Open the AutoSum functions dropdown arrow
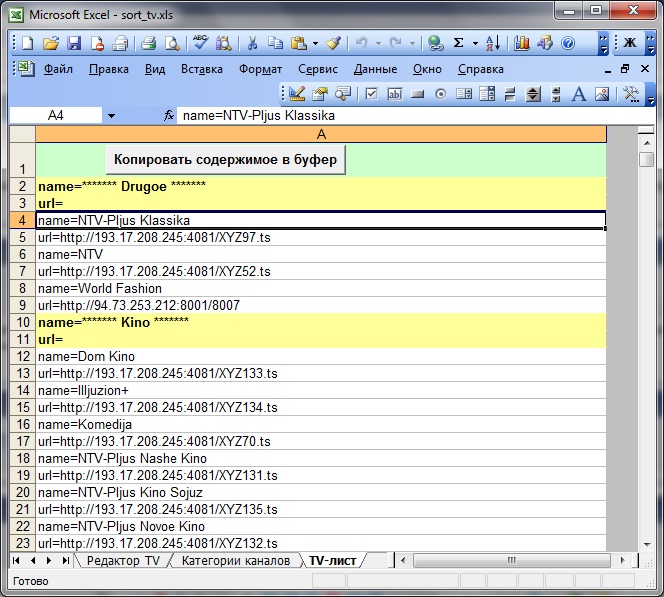This screenshot has width=664, height=597. [x=474, y=43]
